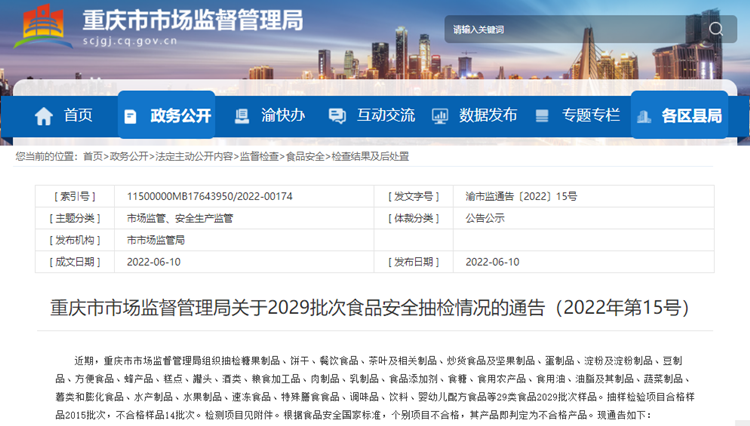The width and height of the screenshot is (750, 426).
Task: Open 检查结果及后处置 breadcrumb link
Action: click(x=370, y=157)
